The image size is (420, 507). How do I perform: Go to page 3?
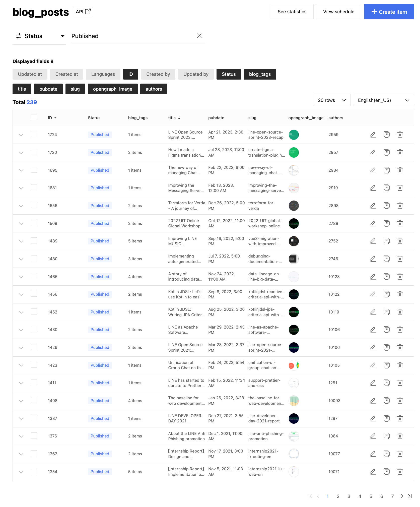(x=349, y=496)
